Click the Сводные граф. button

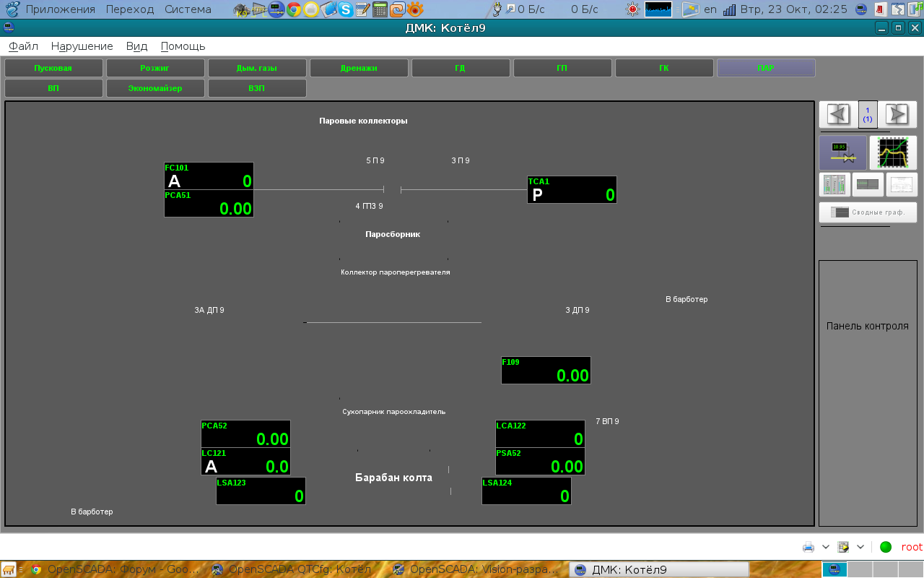pos(868,212)
